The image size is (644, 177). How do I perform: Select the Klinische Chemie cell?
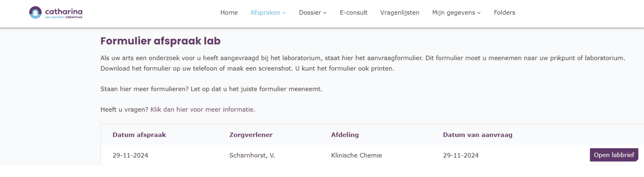tap(356, 155)
